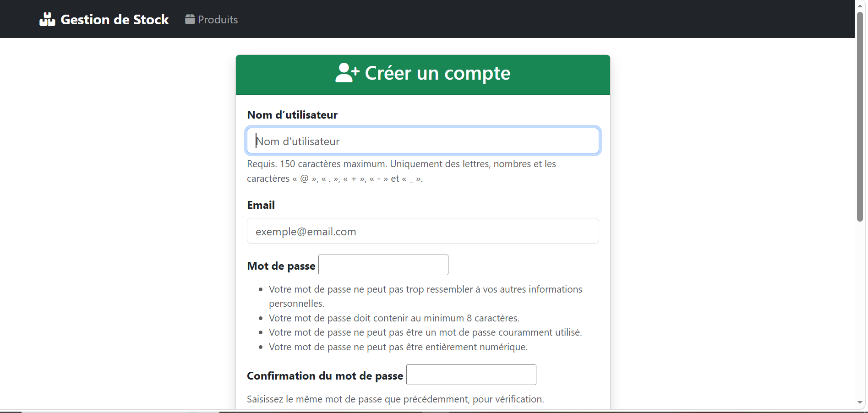Click the Gestion de Stock boxes logo icon
868x413 pixels.
coord(47,19)
